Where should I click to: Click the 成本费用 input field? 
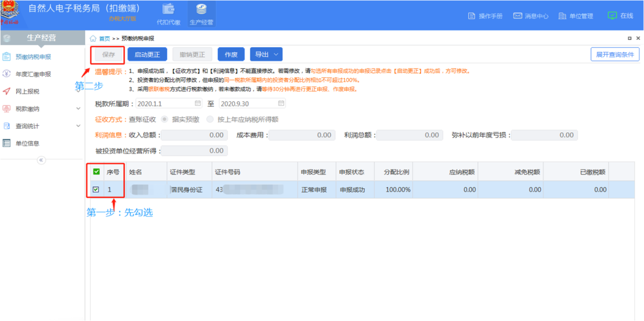[x=302, y=135]
